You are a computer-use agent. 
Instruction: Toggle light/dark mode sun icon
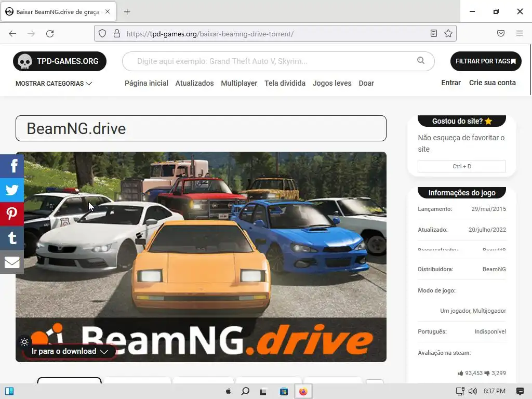point(24,342)
